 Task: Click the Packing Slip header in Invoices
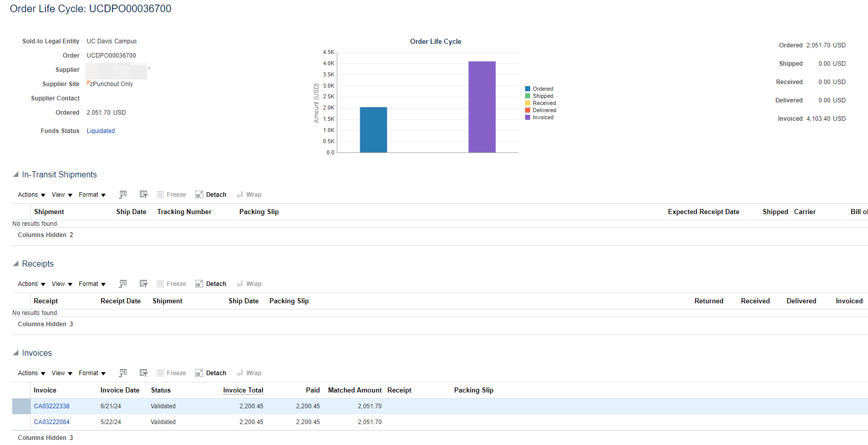[474, 390]
